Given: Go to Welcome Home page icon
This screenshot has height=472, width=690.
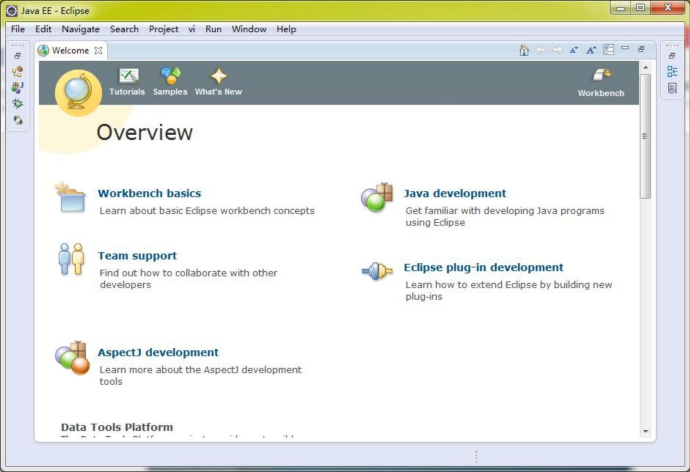Looking at the screenshot, I should point(524,50).
